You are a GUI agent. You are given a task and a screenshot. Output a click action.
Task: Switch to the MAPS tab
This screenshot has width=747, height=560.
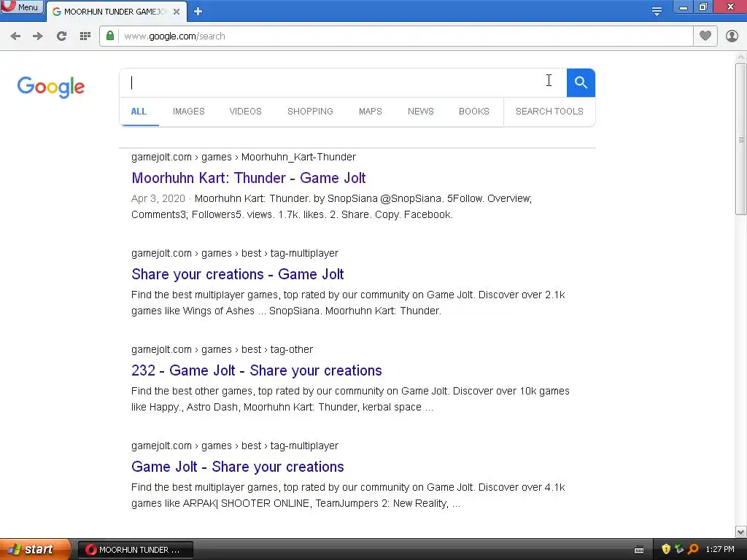[370, 112]
